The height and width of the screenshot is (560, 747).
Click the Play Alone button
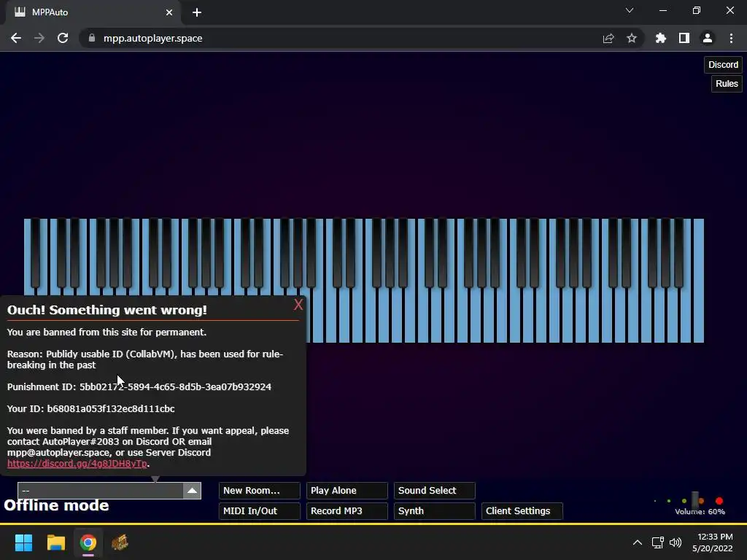(x=347, y=491)
